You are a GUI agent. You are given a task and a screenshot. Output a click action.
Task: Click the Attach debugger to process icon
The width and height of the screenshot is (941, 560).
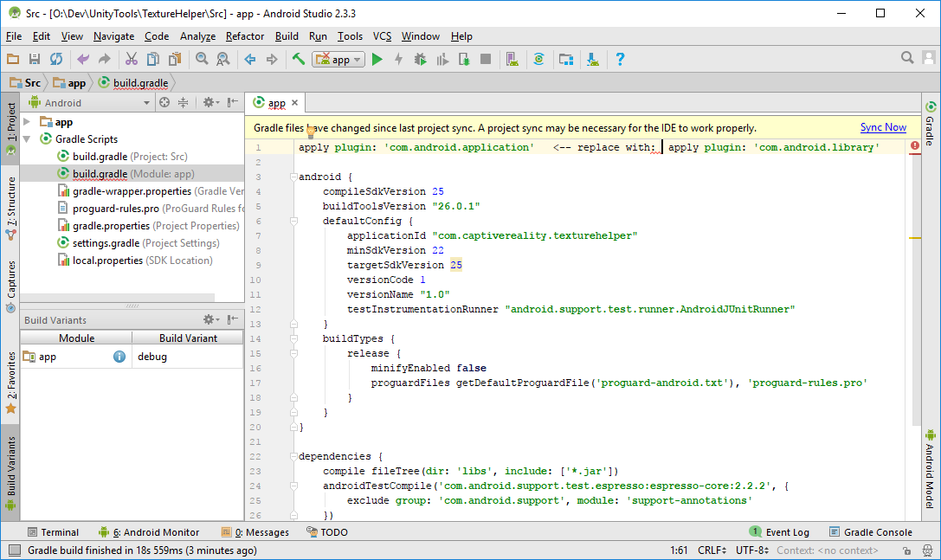tap(464, 59)
